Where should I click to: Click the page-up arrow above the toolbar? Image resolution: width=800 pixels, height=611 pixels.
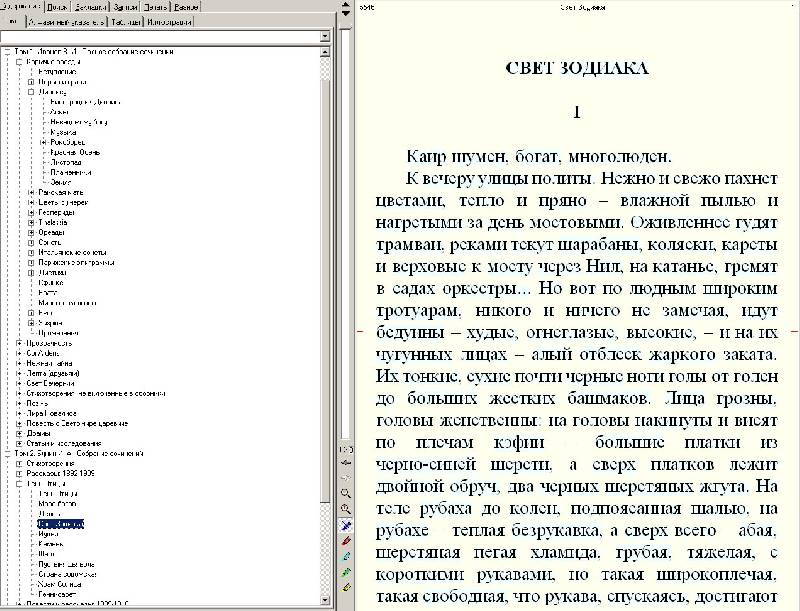click(346, 5)
